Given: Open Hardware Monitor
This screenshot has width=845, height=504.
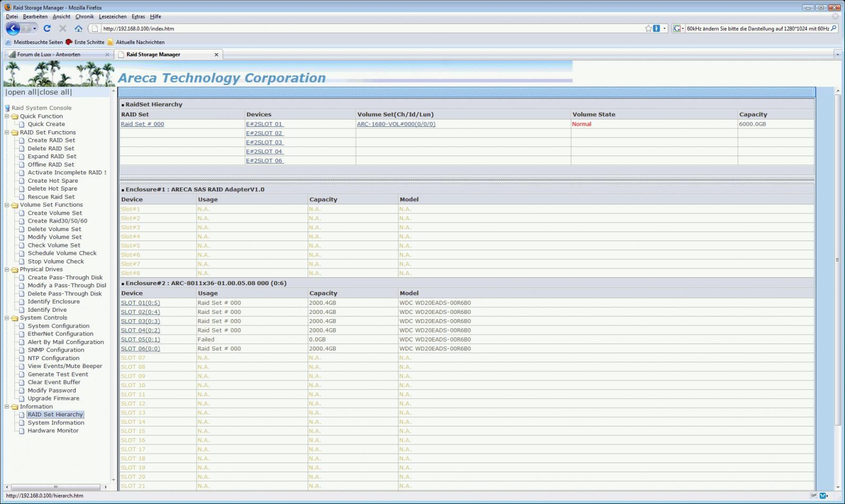Looking at the screenshot, I should pyautogui.click(x=53, y=431).
